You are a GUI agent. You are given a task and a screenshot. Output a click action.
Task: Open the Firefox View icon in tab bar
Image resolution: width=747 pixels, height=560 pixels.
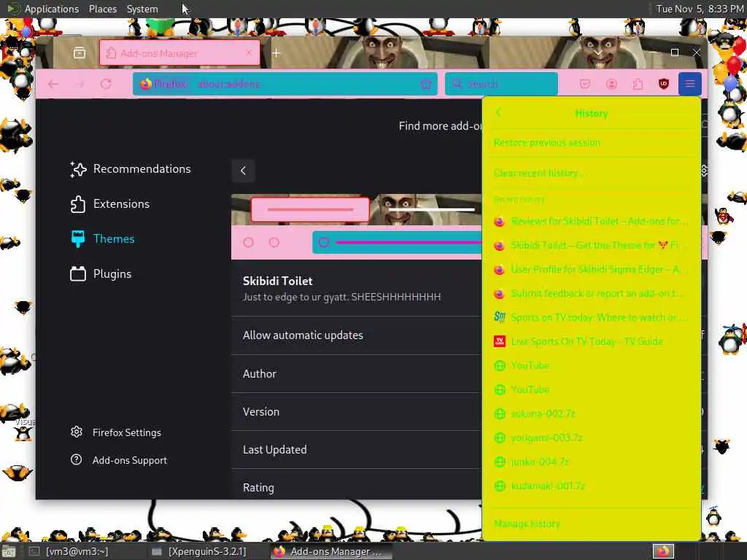(80, 52)
